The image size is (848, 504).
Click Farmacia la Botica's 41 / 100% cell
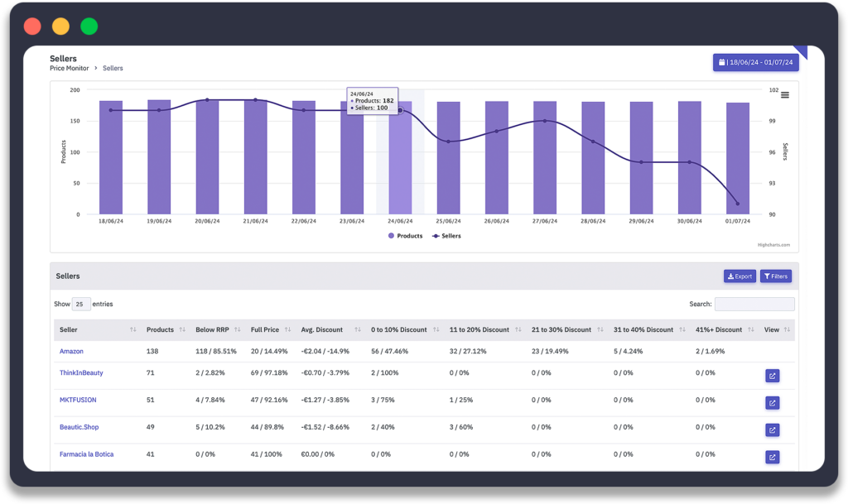click(x=266, y=454)
